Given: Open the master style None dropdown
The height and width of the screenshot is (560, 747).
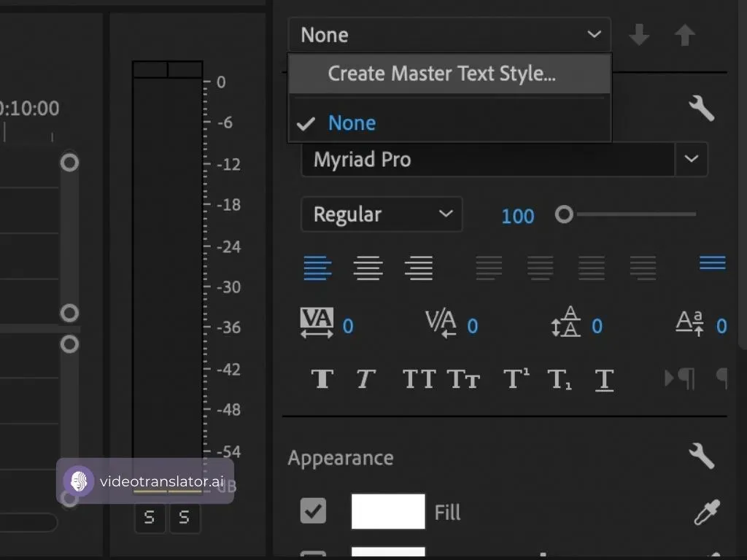Looking at the screenshot, I should (449, 35).
